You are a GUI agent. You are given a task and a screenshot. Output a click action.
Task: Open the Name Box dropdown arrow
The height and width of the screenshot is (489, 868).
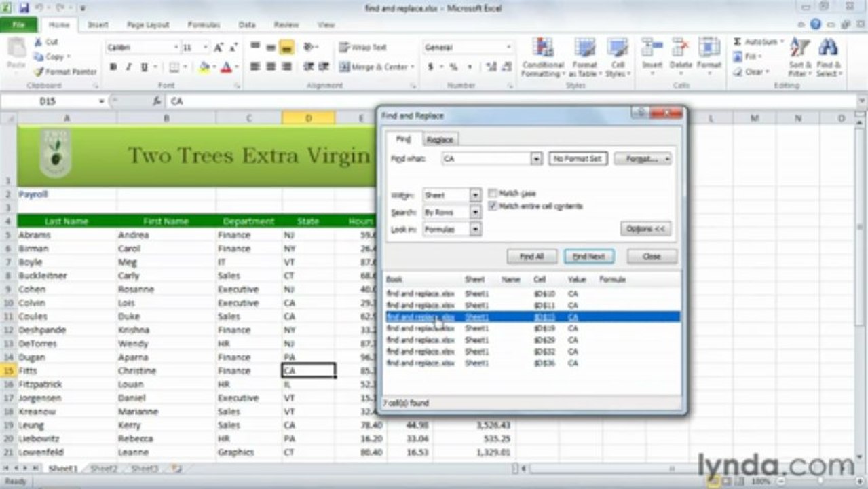102,101
